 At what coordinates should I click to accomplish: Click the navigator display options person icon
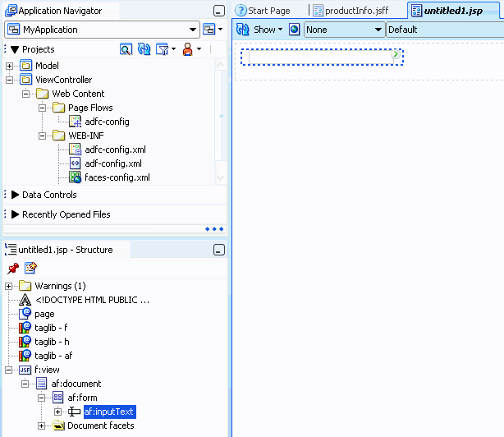[x=188, y=49]
